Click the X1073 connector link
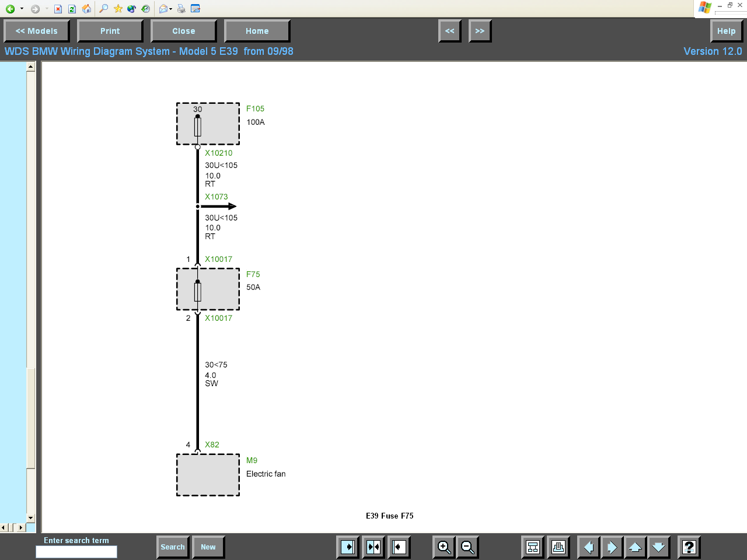This screenshot has height=560, width=747. (216, 197)
